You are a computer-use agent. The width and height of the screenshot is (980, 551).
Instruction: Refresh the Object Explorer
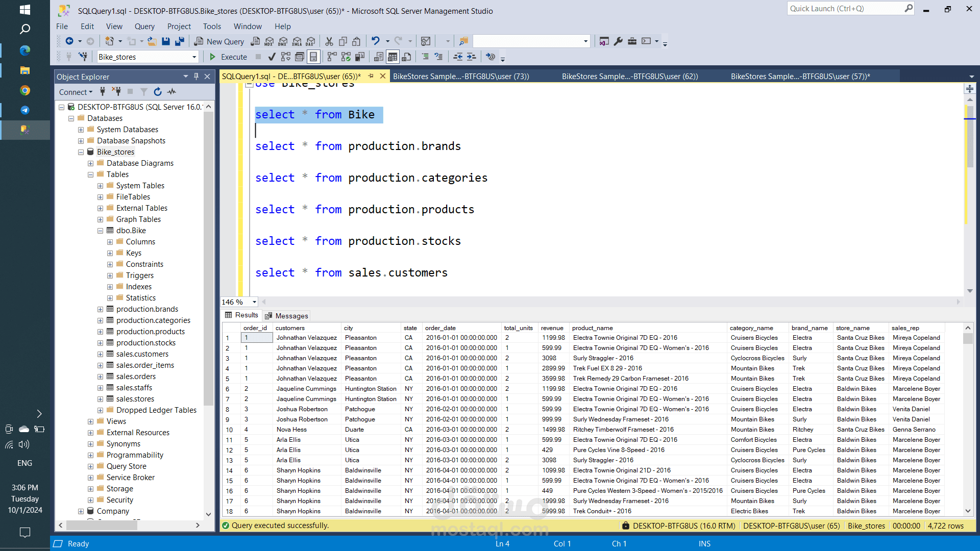[158, 92]
